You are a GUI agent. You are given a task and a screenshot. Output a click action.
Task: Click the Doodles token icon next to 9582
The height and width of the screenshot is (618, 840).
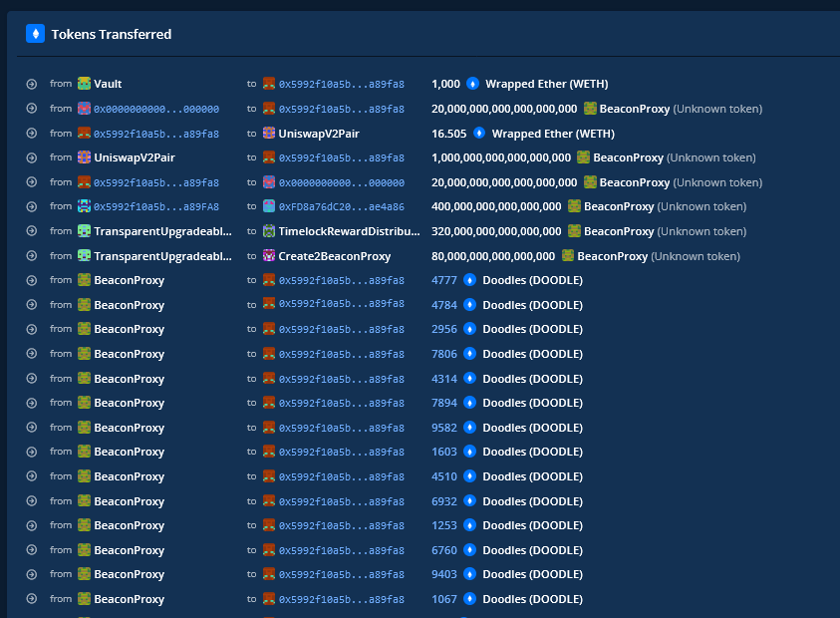tap(469, 428)
